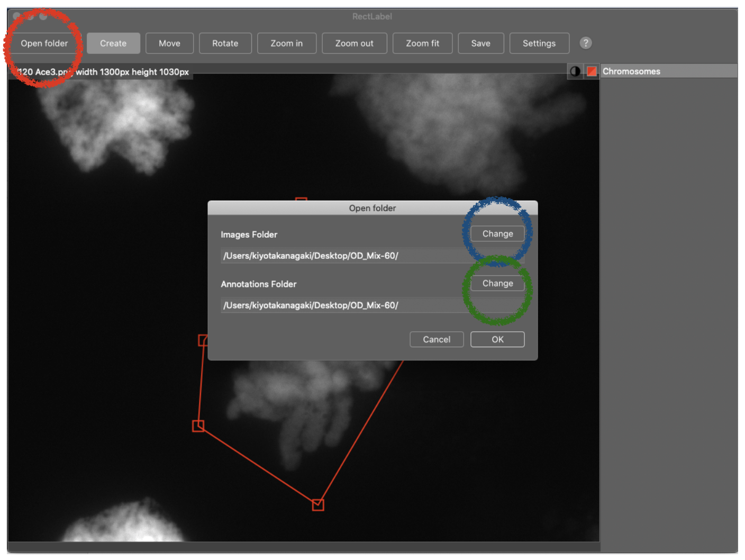
Task: Open the red label color swatch
Action: click(592, 71)
